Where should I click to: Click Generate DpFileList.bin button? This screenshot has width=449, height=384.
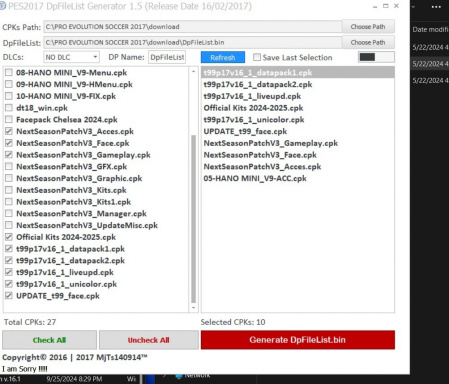(298, 340)
